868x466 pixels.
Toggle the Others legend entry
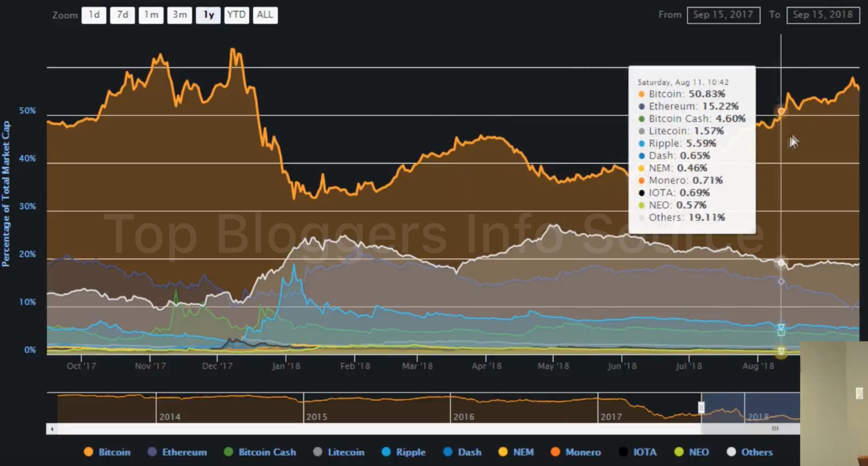click(x=731, y=452)
